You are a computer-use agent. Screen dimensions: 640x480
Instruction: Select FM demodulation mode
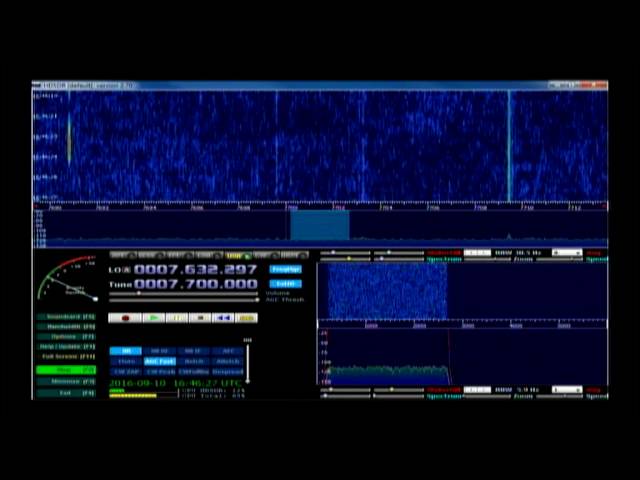(x=180, y=256)
